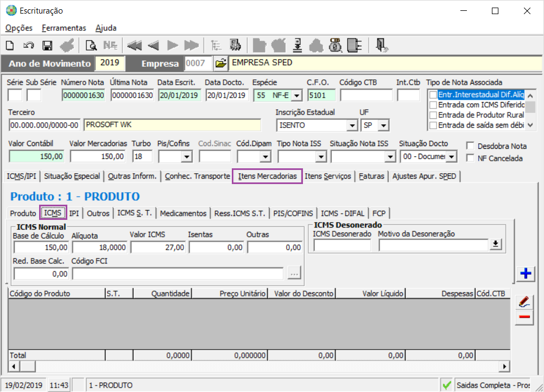Viewport: 544px width, 392px height.
Task: Click the undo toolbar icon
Action: [28, 46]
